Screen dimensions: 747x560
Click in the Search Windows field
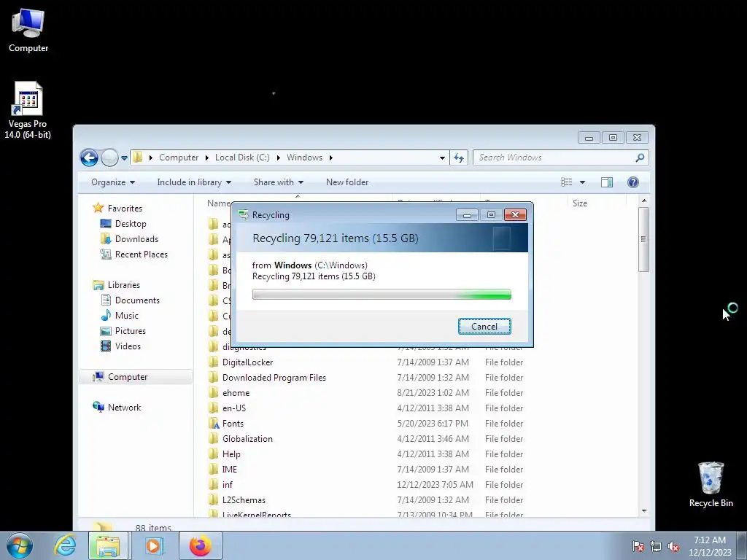pyautogui.click(x=555, y=157)
